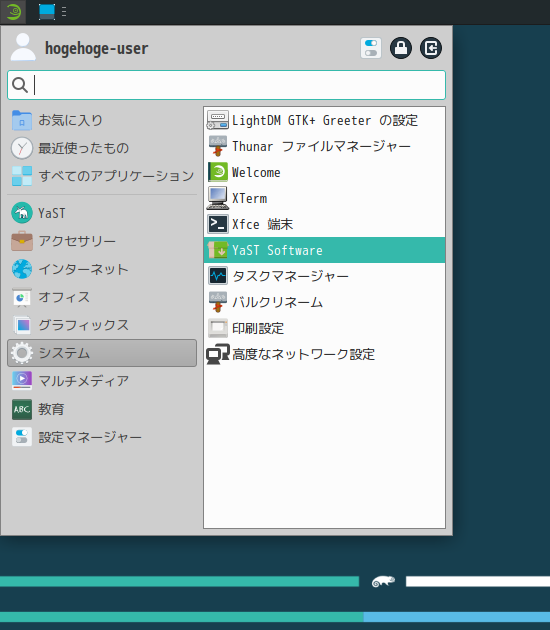Image resolution: width=550 pixels, height=630 pixels.
Task: Click the hogehoge-user avatar icon
Action: (x=23, y=47)
